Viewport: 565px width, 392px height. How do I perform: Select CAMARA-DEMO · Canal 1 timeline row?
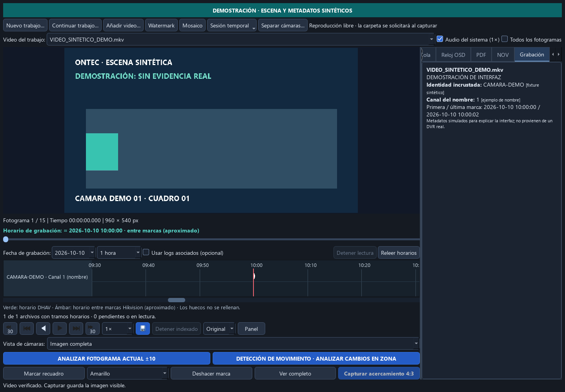47,277
